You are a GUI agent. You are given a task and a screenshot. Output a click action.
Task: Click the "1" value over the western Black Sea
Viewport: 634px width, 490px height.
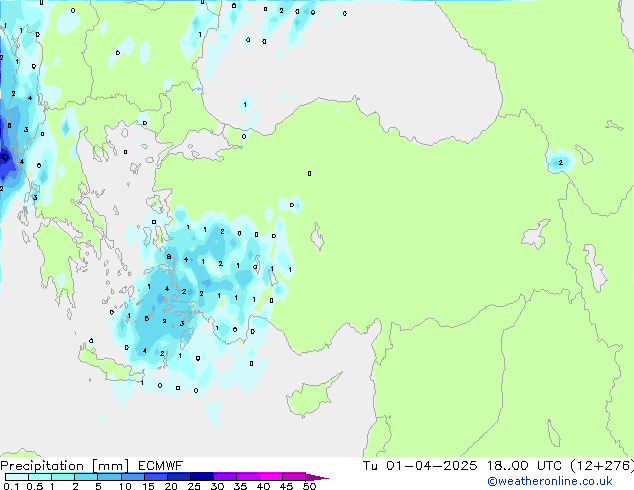[x=245, y=105]
